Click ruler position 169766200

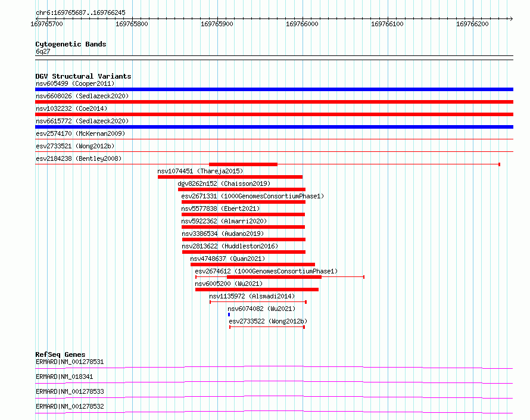[473, 24]
